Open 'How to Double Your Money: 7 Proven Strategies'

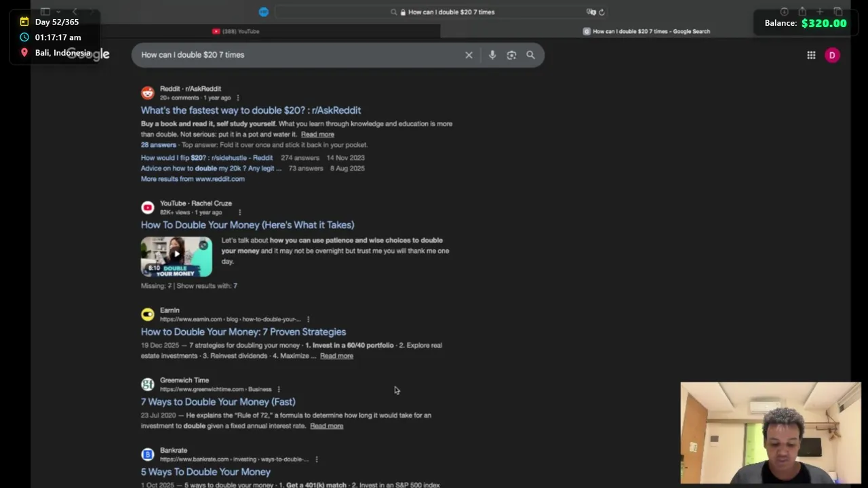click(x=243, y=331)
